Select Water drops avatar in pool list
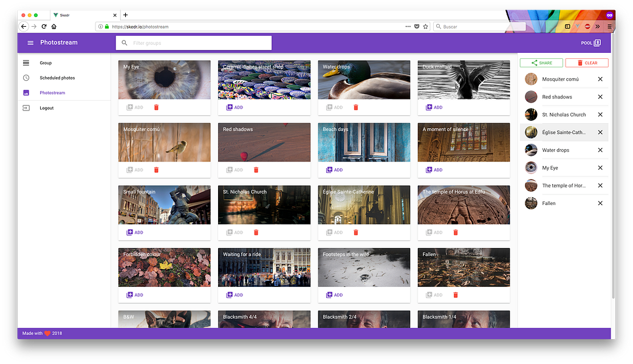The height and width of the screenshot is (364, 633). point(531,150)
